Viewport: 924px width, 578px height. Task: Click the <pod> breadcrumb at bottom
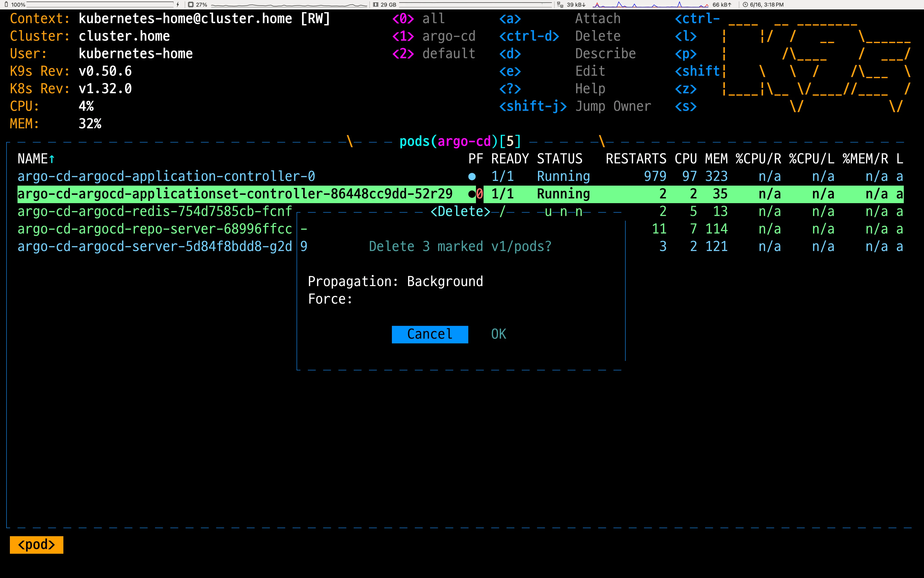point(36,544)
